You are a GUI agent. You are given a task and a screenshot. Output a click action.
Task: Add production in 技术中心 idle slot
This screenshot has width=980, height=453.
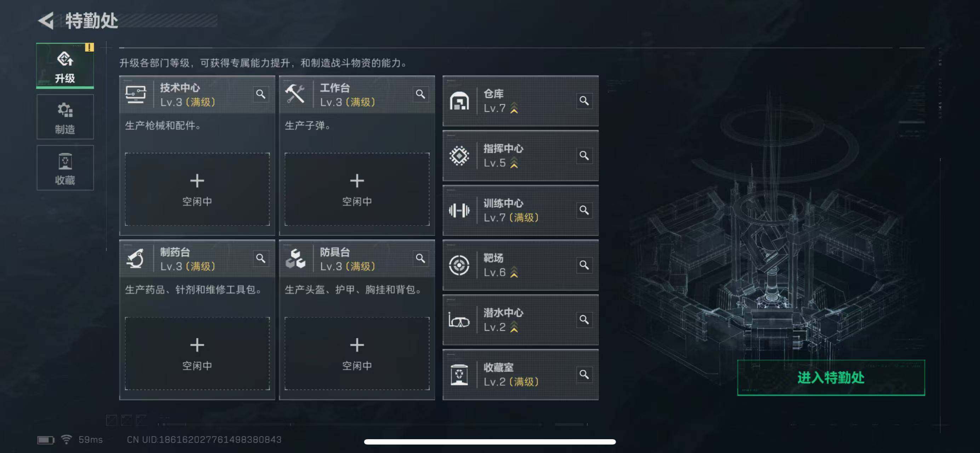click(197, 189)
